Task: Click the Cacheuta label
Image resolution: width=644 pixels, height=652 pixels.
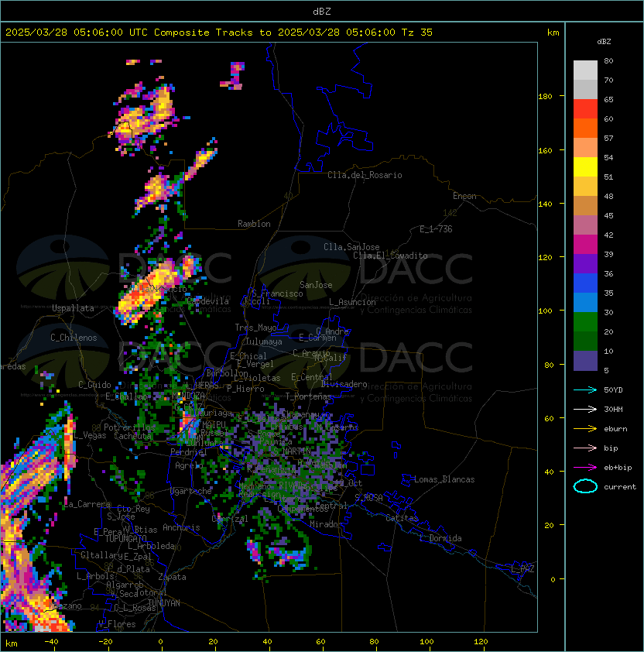Action: pos(132,436)
